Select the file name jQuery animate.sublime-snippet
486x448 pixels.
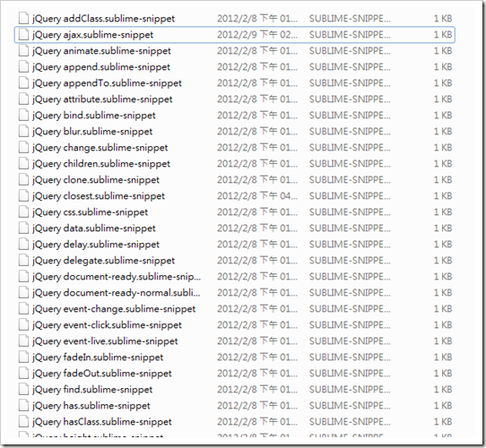101,51
